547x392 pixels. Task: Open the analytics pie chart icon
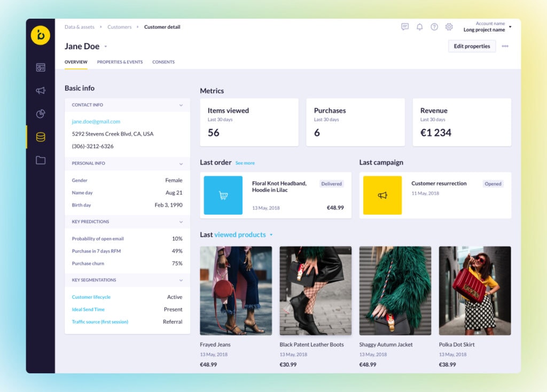click(x=41, y=114)
